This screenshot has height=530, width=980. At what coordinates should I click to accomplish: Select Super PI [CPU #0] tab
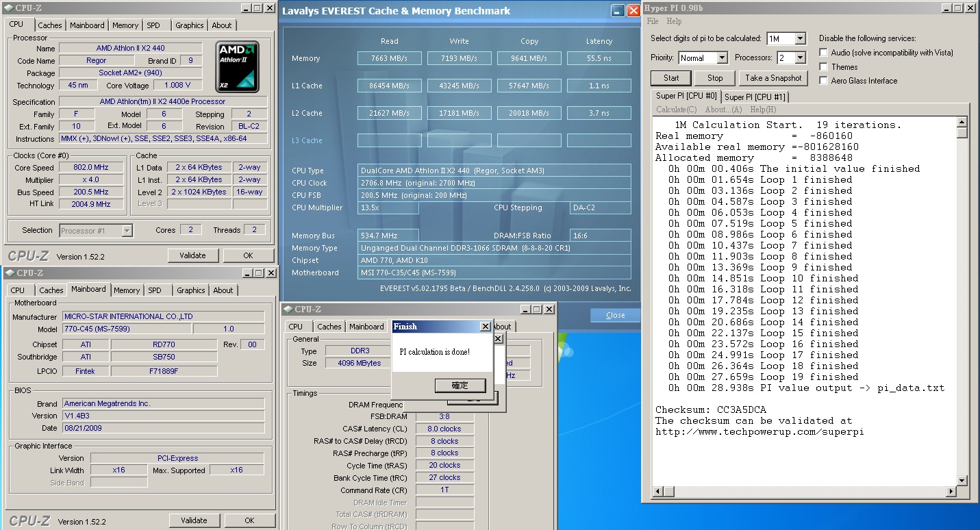point(686,96)
